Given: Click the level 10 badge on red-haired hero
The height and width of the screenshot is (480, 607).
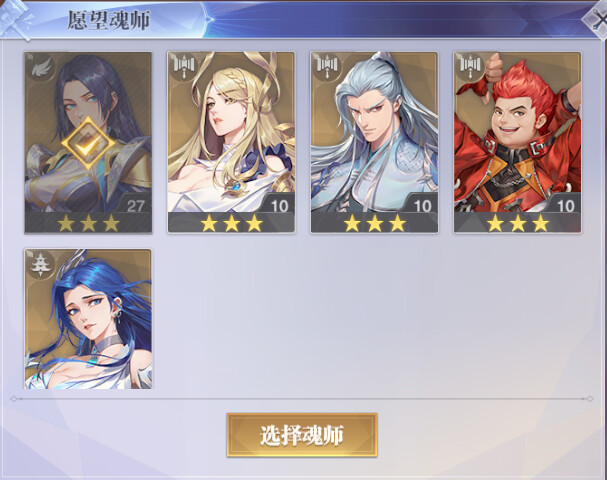Looking at the screenshot, I should [564, 205].
